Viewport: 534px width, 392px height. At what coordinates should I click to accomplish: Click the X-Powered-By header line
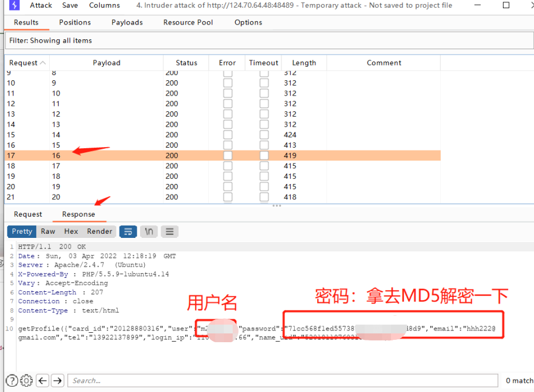pyautogui.click(x=93, y=274)
